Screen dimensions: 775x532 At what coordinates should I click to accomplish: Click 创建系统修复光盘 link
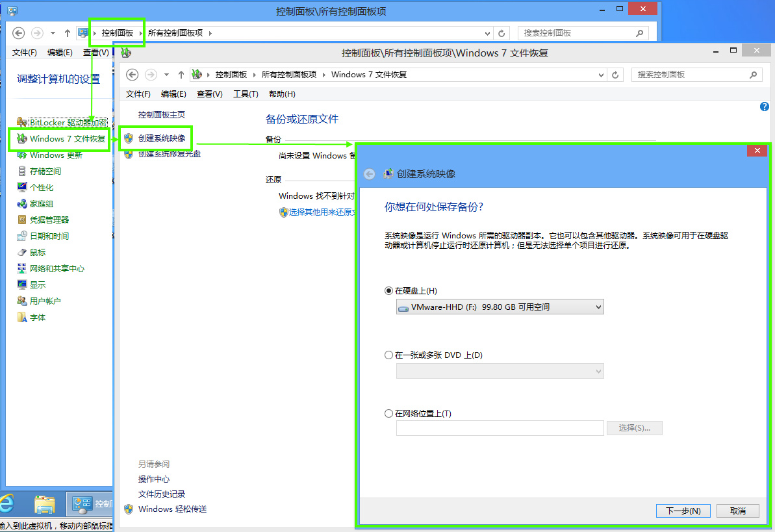tap(170, 154)
